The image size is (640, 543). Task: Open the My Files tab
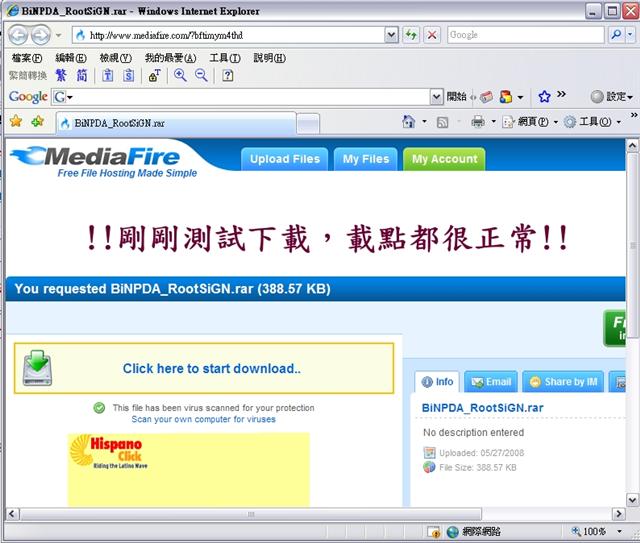click(x=366, y=159)
